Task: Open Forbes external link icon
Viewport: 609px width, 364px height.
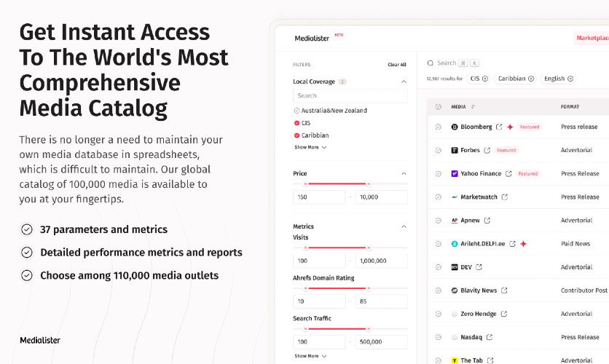Action: tap(487, 150)
